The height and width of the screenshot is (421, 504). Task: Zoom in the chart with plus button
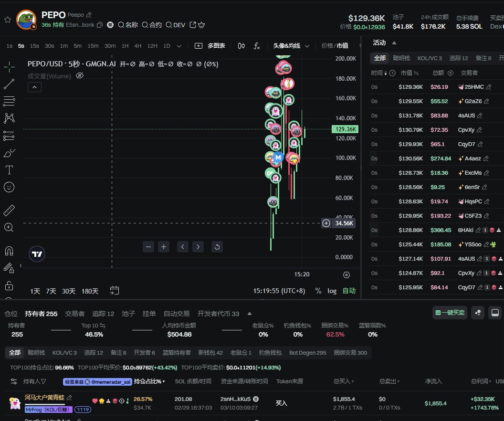[x=164, y=247]
